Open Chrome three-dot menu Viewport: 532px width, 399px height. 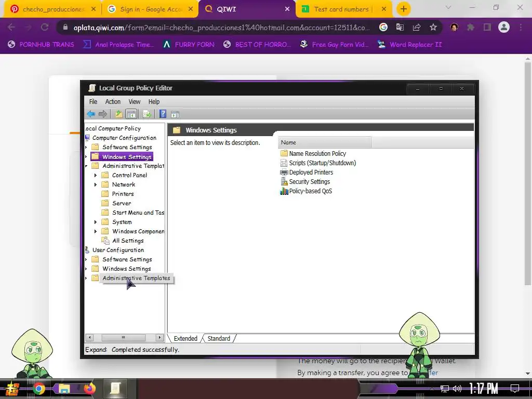pos(521,27)
